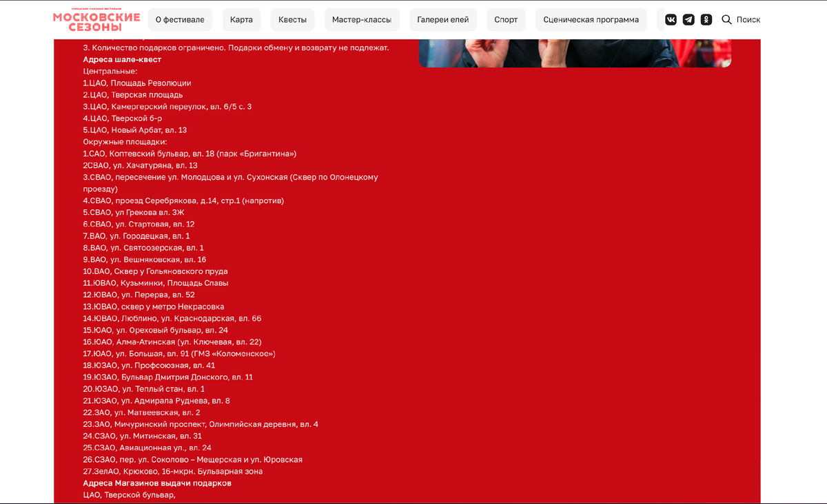Click address СВАО, ул. Хачатуряна, вл. 13
This screenshot has width=827, height=504.
pos(141,165)
